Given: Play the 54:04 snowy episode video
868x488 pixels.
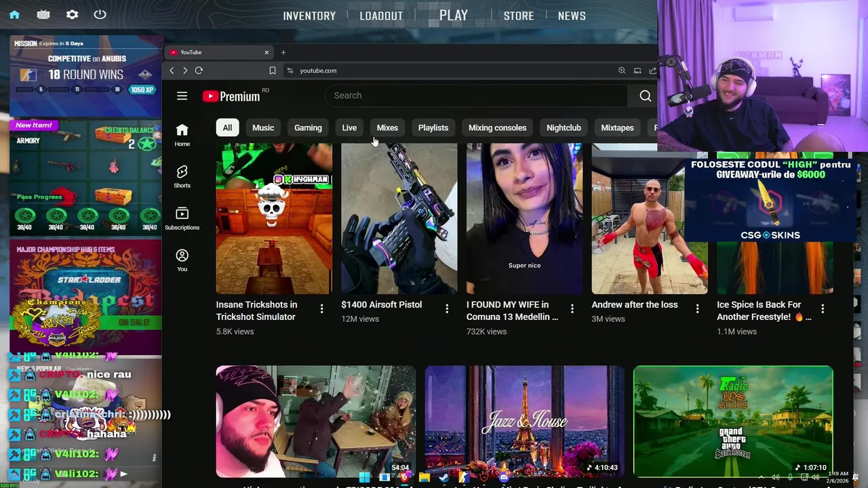Looking at the screenshot, I should 315,422.
